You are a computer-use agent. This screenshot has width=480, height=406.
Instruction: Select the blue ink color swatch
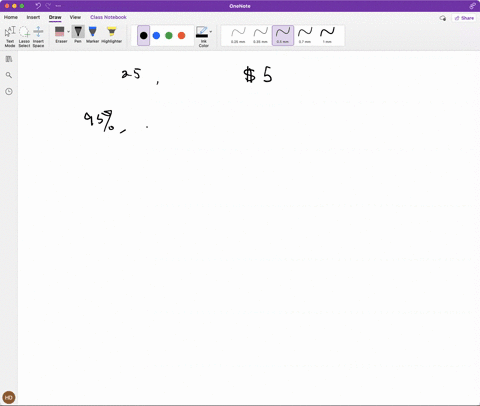pos(156,35)
